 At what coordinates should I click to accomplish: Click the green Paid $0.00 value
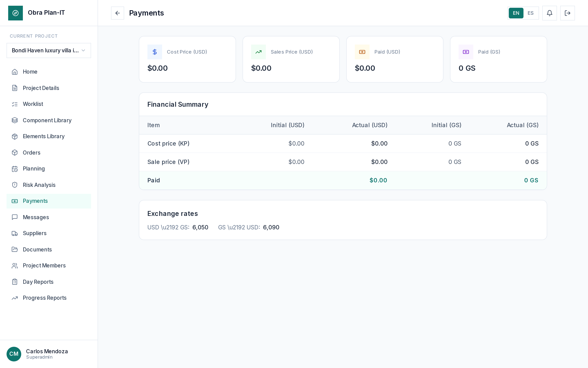coord(378,180)
